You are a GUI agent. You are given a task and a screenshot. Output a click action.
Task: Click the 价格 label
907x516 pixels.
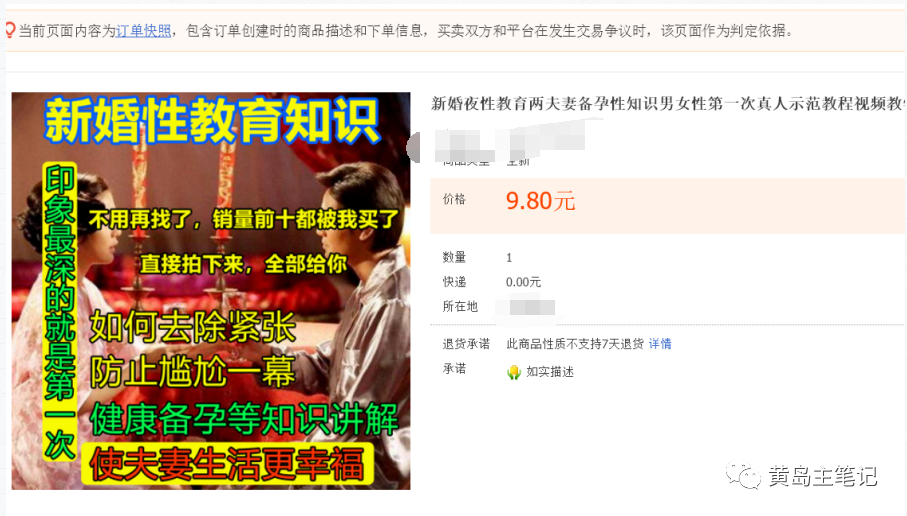[454, 200]
